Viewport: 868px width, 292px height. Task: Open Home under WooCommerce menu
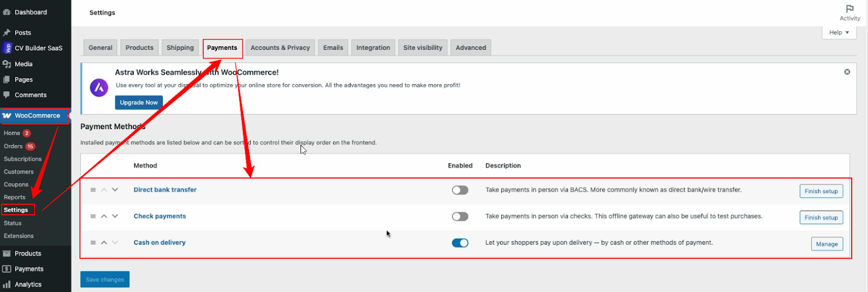(12, 133)
